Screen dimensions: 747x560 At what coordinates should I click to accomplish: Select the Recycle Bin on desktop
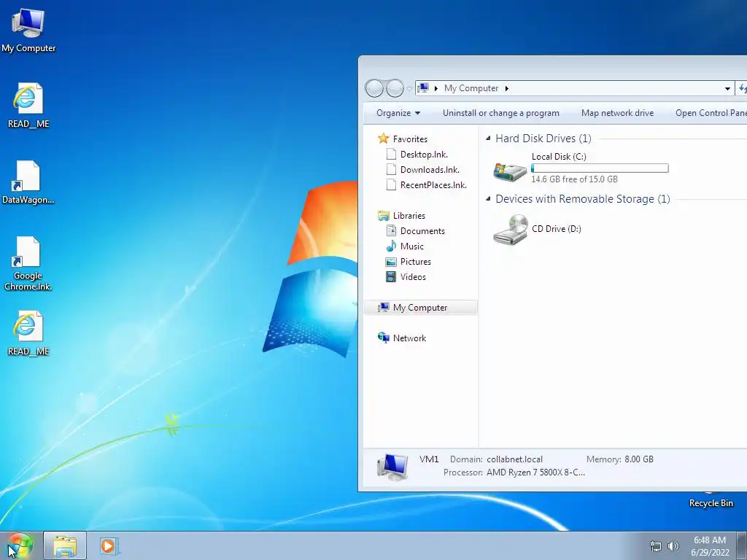click(711, 503)
